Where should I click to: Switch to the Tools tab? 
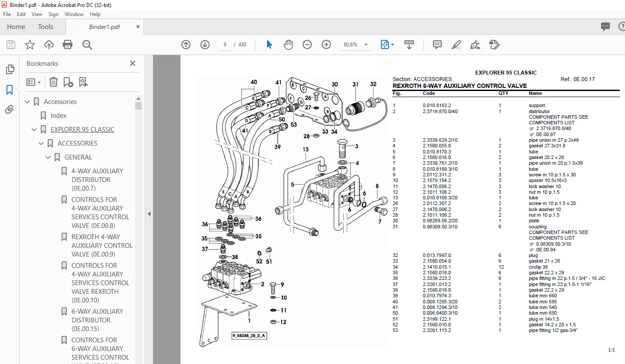(46, 27)
